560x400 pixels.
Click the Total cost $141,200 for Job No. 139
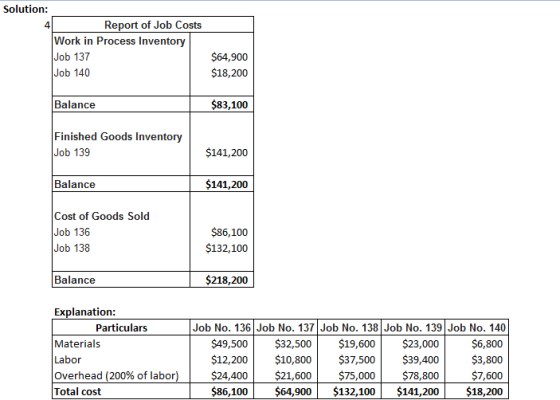coord(418,392)
